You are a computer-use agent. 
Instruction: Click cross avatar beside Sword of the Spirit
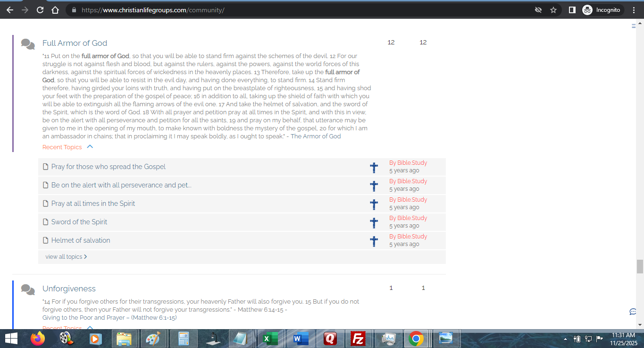point(374,223)
